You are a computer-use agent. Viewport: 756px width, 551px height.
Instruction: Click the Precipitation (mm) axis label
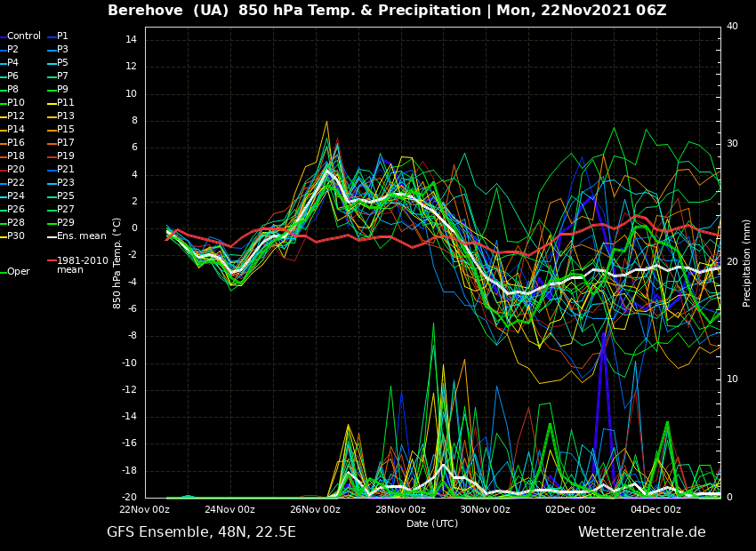(x=747, y=262)
